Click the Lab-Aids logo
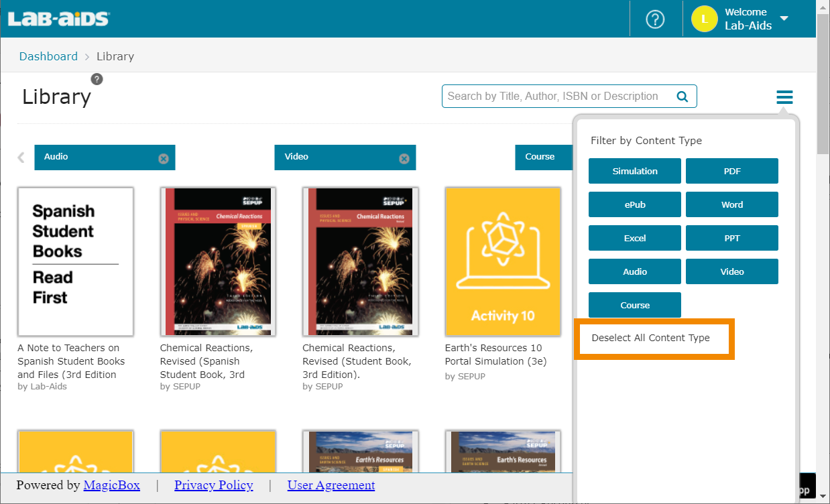The height and width of the screenshot is (504, 830). pyautogui.click(x=58, y=19)
